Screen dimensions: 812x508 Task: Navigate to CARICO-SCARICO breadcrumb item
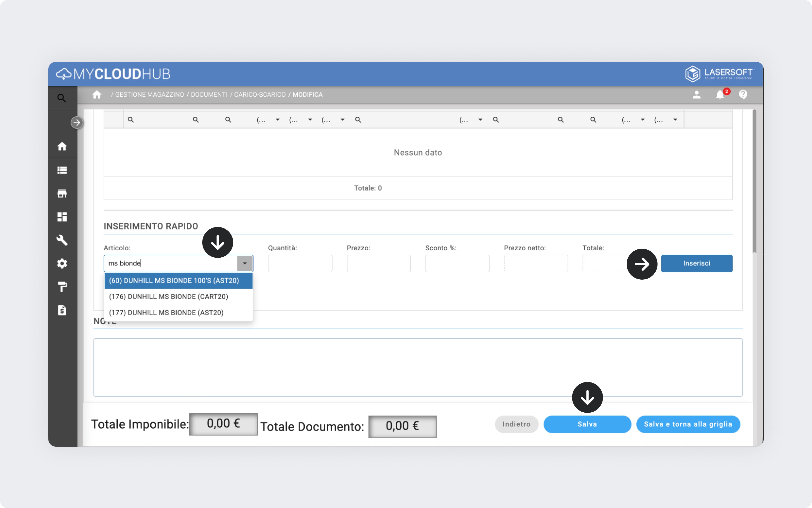(x=259, y=95)
